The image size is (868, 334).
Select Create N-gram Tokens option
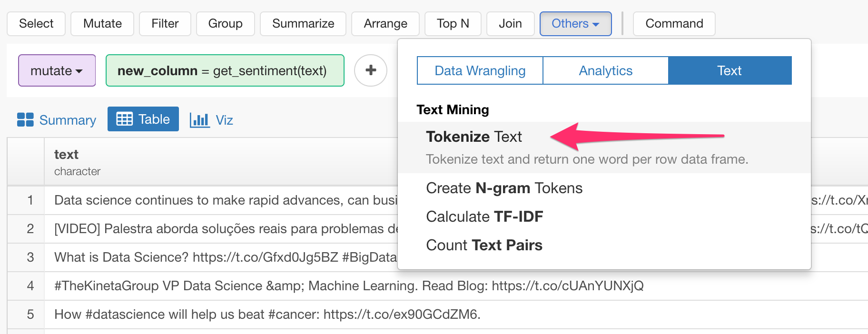[x=504, y=188]
